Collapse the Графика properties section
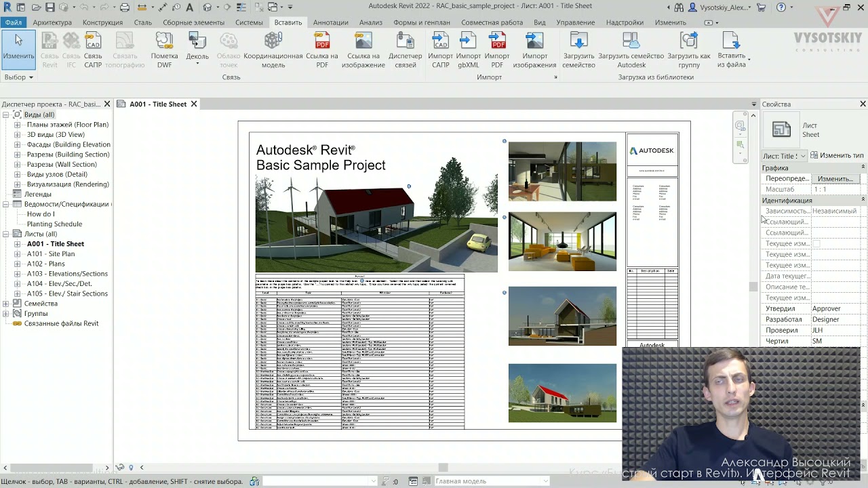The height and width of the screenshot is (488, 868). pyautogui.click(x=863, y=167)
